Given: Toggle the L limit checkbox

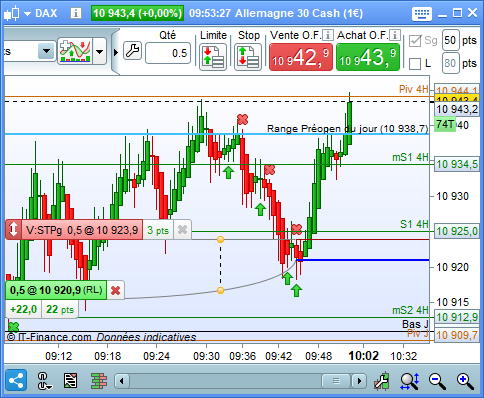Looking at the screenshot, I should click(415, 64).
